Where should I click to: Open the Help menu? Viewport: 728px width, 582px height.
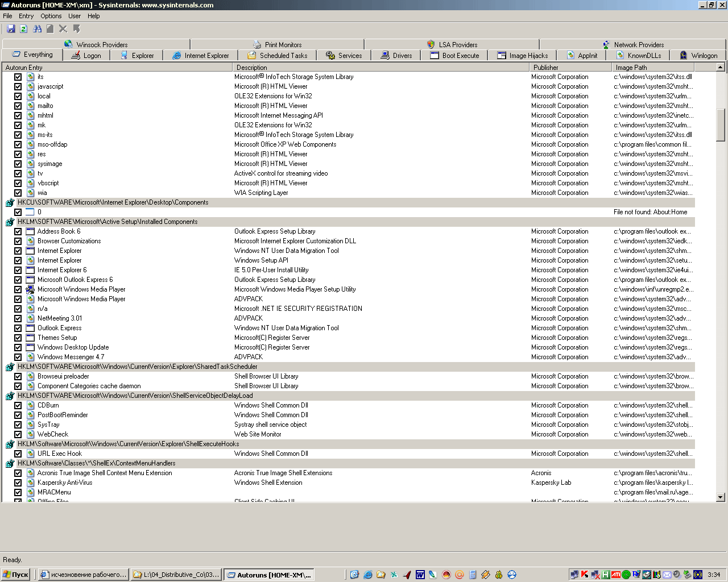(x=94, y=16)
